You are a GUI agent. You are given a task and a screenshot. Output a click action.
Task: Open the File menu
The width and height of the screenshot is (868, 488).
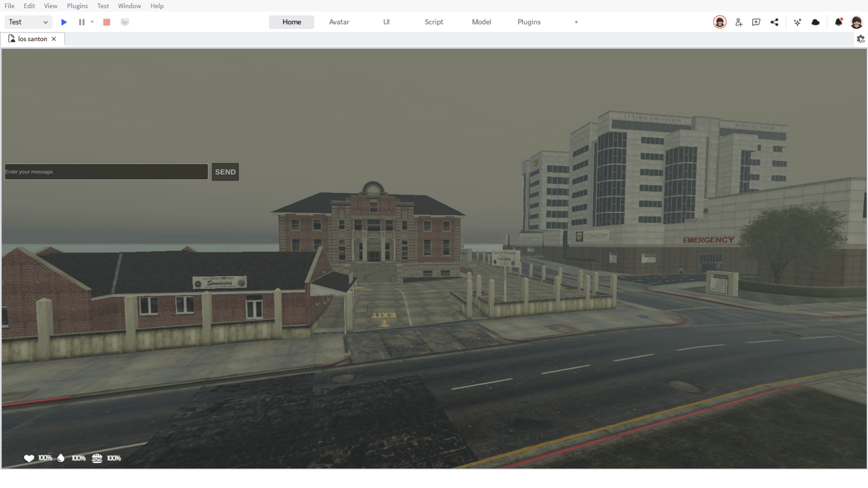tap(10, 6)
